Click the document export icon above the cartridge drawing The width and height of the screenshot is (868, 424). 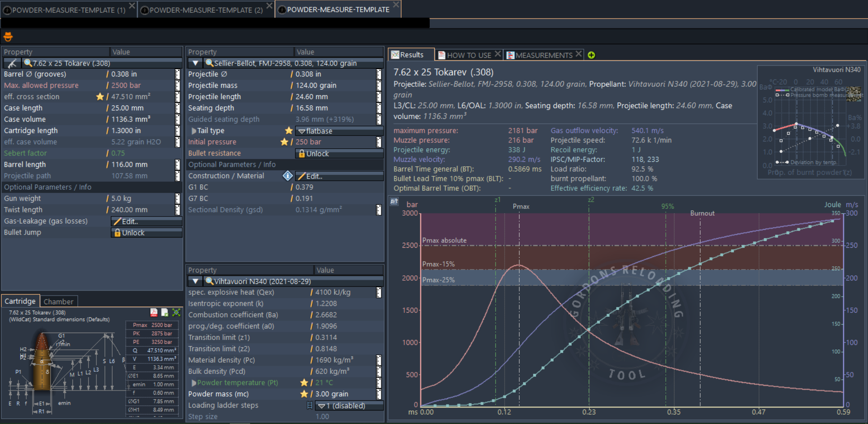tap(165, 312)
